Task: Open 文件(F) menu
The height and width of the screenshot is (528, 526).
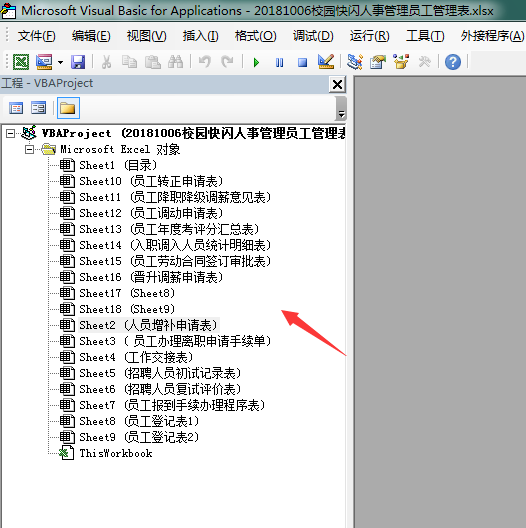Action: [x=36, y=36]
